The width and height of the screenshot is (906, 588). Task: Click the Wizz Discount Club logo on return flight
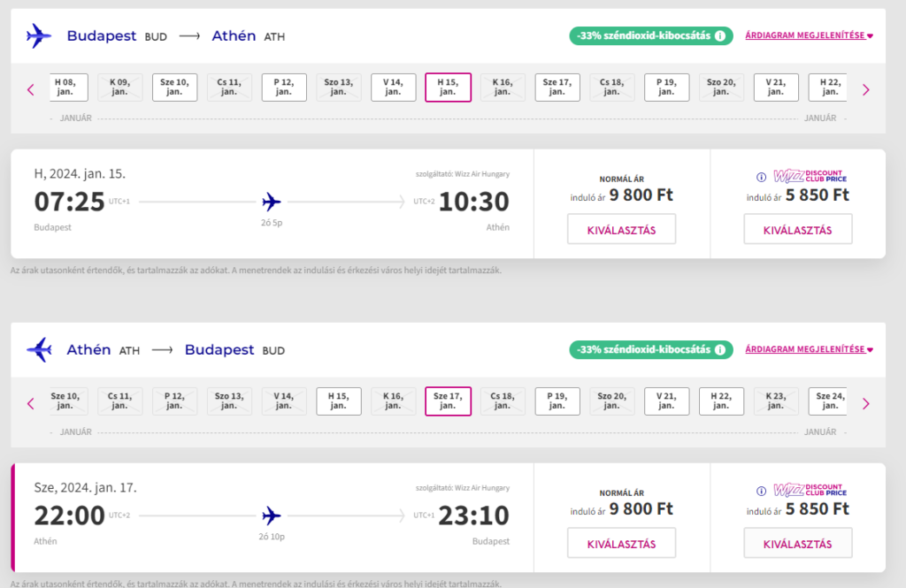(810, 490)
